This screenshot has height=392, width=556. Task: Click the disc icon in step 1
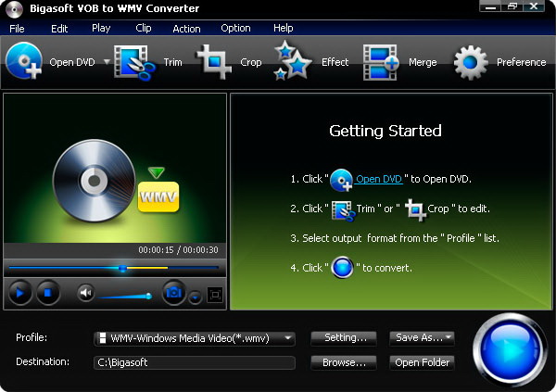click(341, 180)
